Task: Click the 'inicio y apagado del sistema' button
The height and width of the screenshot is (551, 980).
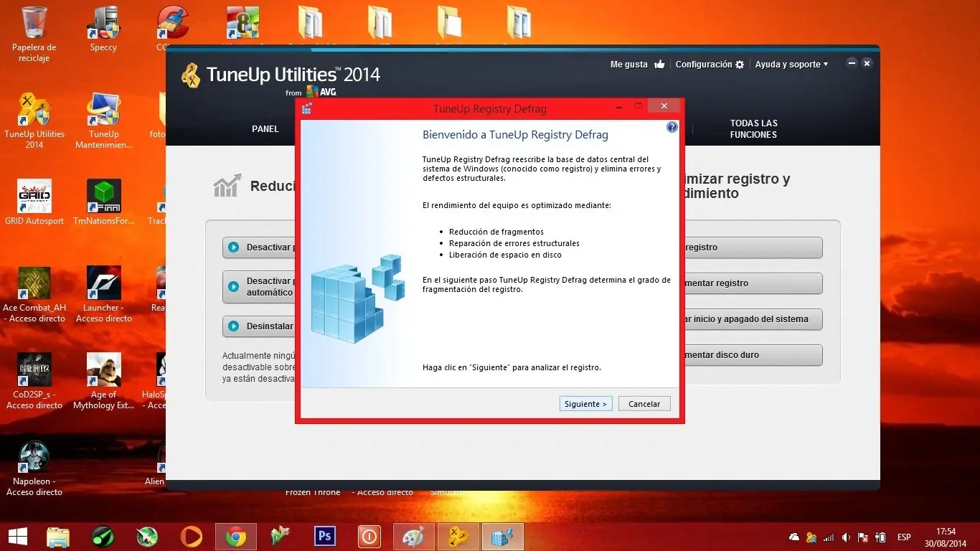Action: pyautogui.click(x=753, y=319)
